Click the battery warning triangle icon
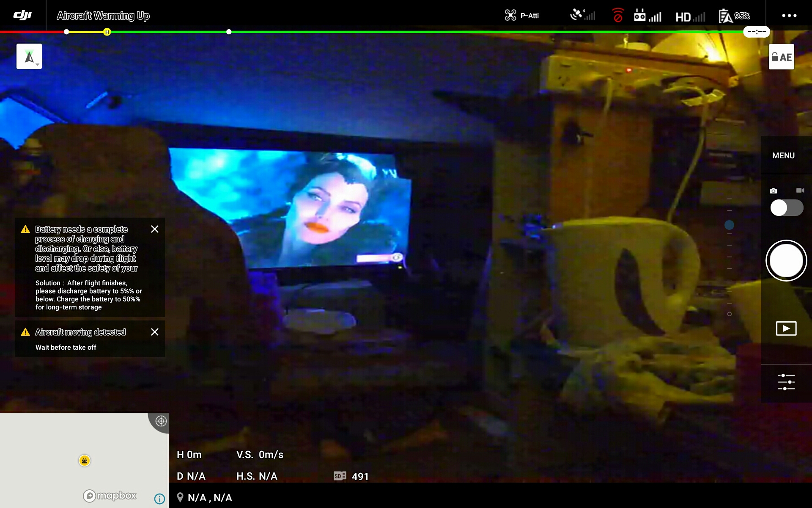The width and height of the screenshot is (812, 508). click(25, 229)
